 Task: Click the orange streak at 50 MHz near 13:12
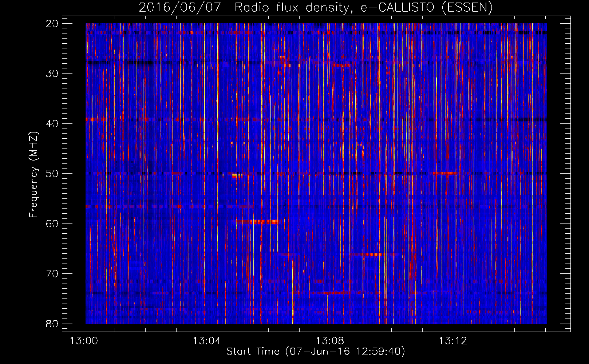pos(444,173)
